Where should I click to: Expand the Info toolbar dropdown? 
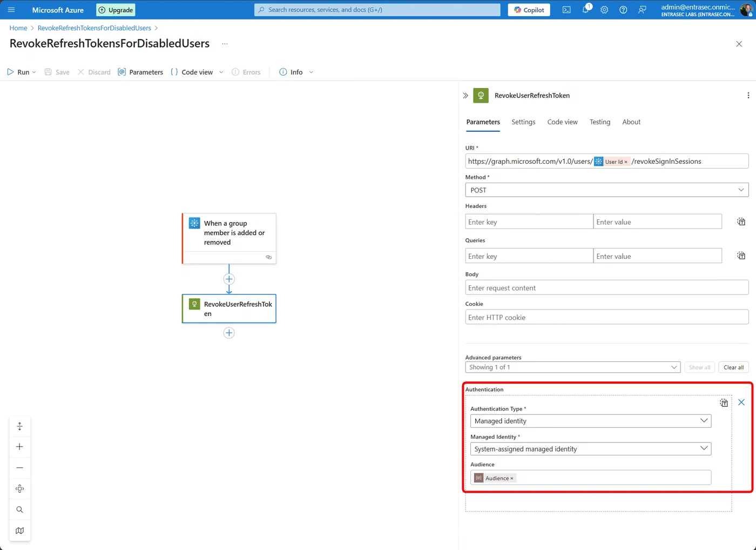[x=311, y=72]
